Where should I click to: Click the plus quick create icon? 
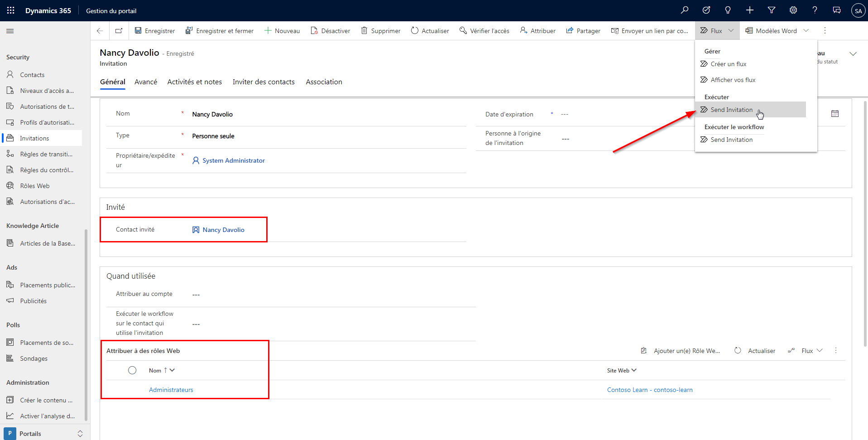pyautogui.click(x=750, y=10)
